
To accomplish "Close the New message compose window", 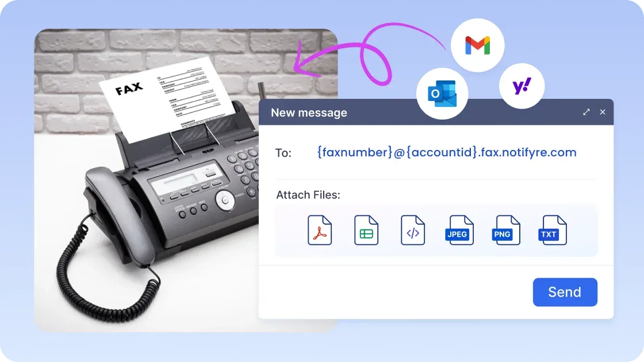I will [x=603, y=112].
